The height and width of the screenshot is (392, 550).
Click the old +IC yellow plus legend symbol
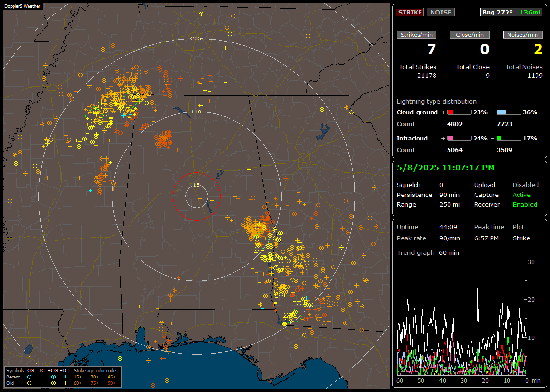(x=65, y=383)
